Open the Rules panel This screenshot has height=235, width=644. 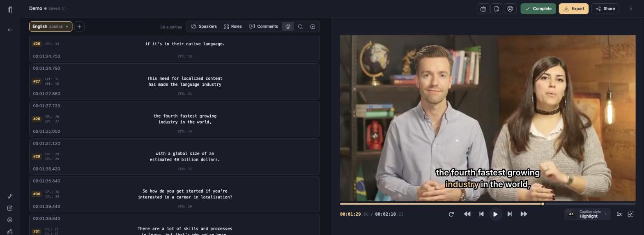click(x=233, y=27)
